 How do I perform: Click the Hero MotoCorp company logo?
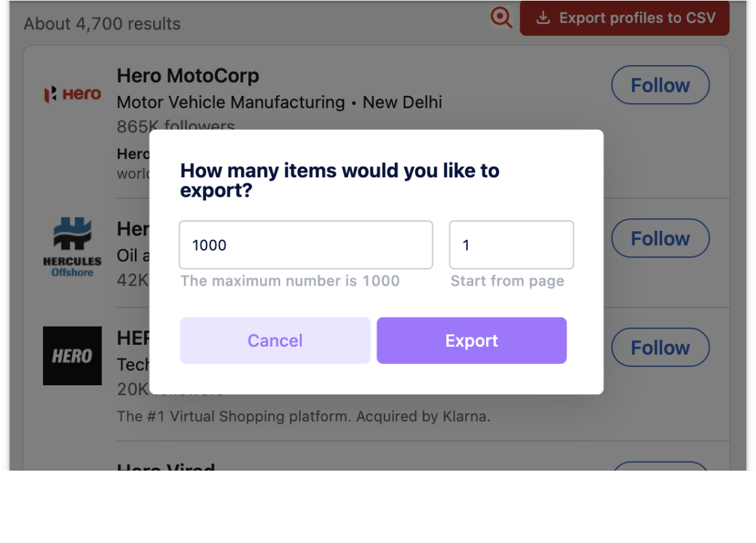pos(72,95)
